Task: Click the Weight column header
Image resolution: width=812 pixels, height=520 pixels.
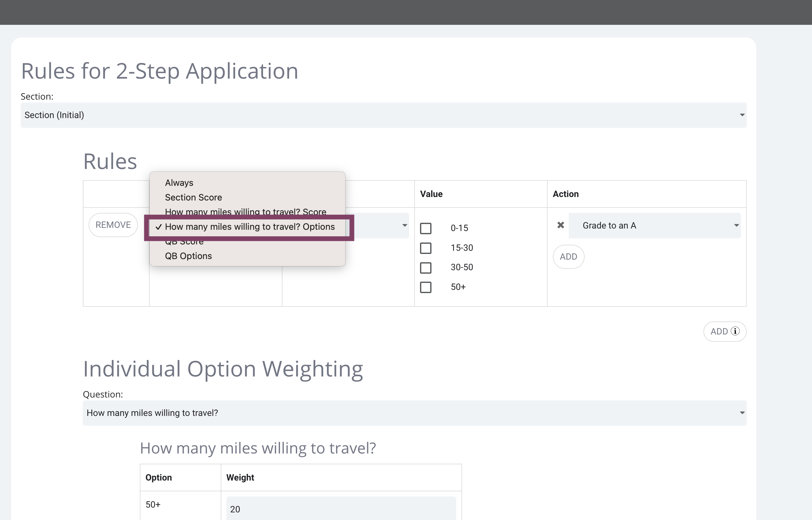Action: [x=240, y=477]
